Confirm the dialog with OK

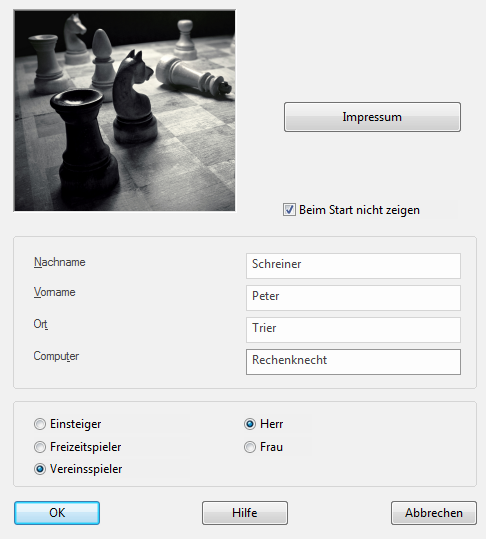57,513
